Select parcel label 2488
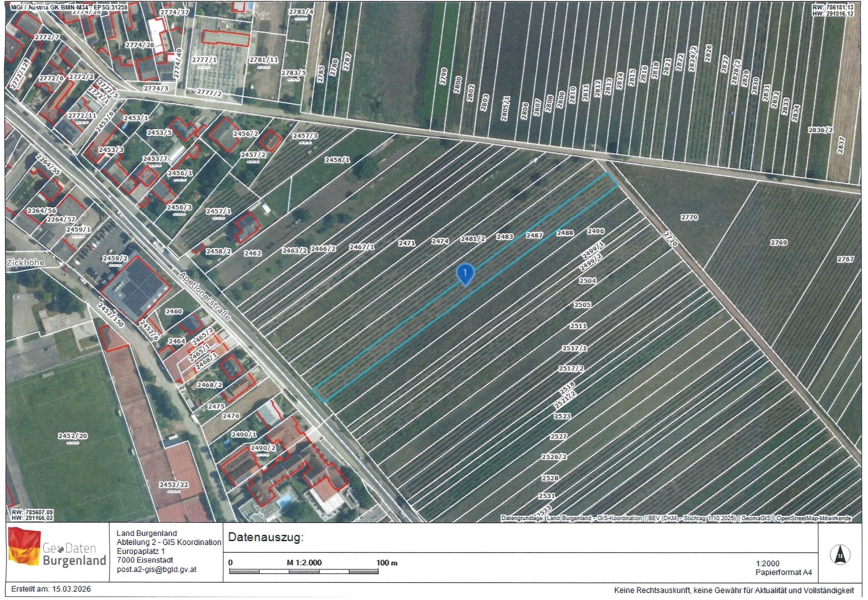Image resolution: width=868 pixels, height=600 pixels. 565,233
